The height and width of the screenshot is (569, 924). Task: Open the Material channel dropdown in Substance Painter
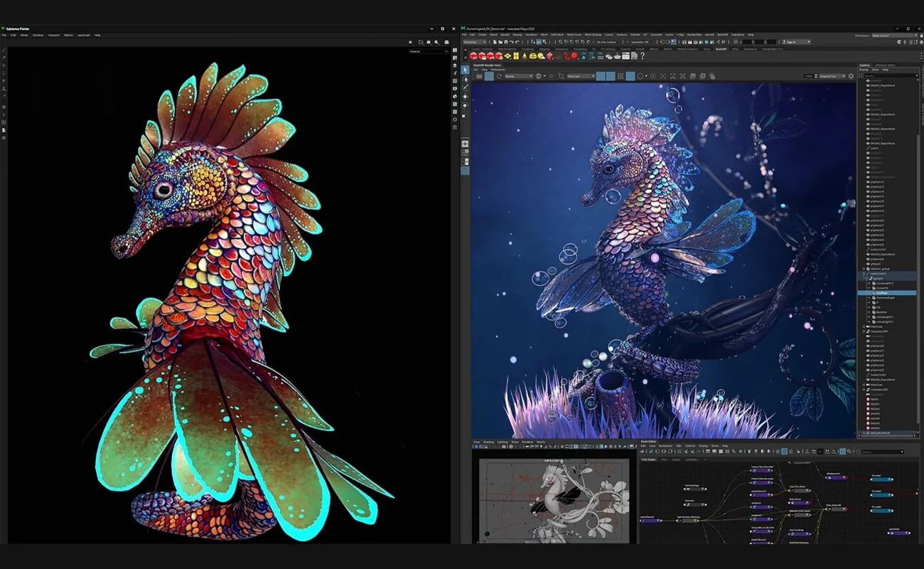(x=429, y=51)
